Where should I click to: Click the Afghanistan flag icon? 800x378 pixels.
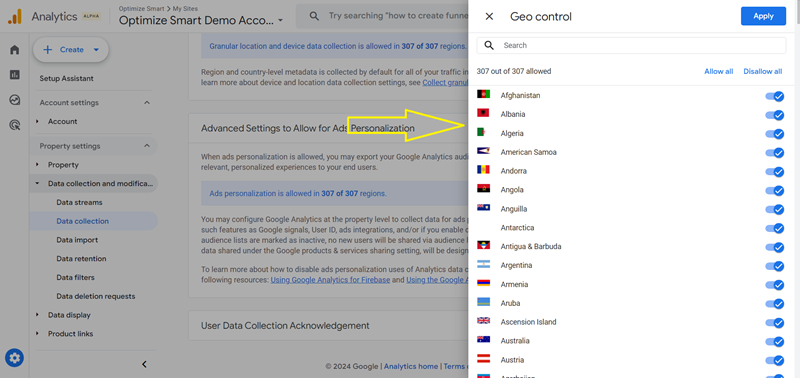(x=483, y=94)
